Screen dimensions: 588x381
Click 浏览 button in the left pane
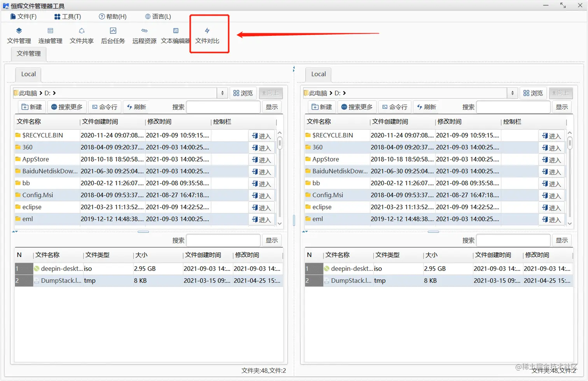point(243,93)
